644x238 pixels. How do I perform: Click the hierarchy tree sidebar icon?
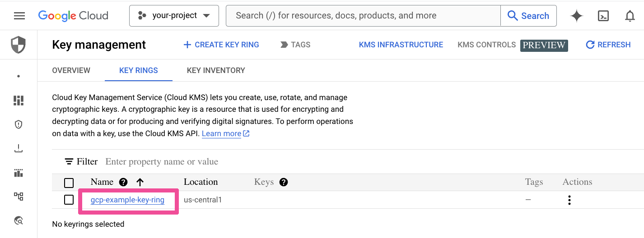click(19, 196)
